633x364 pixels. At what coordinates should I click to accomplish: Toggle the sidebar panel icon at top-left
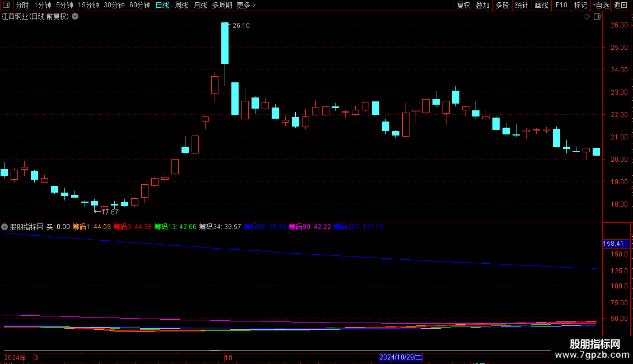(x=6, y=5)
